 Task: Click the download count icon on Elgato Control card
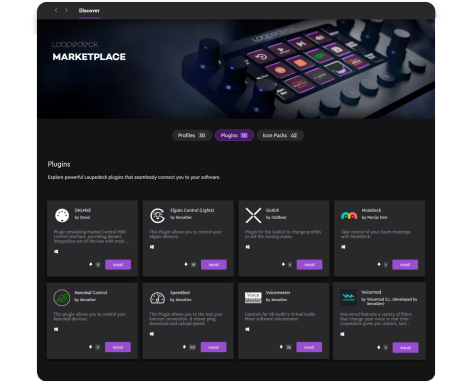186,264
